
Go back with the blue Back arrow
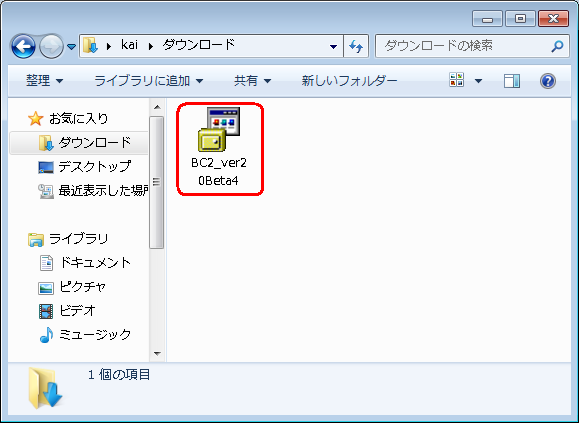[x=23, y=47]
